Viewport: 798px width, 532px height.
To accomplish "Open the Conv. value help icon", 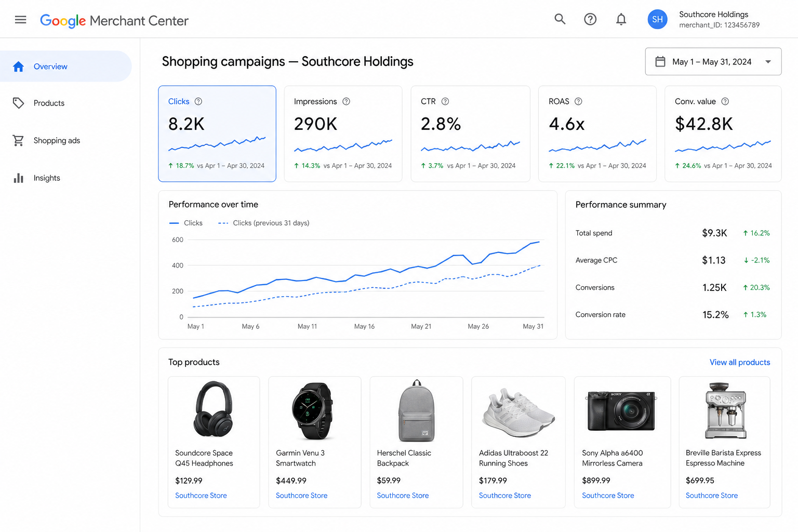I will (725, 101).
